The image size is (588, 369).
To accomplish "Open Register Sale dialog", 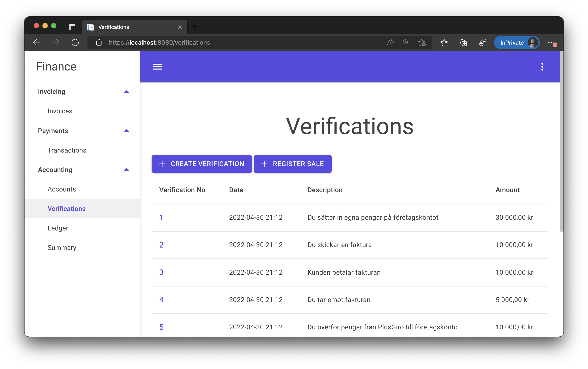I will coord(292,164).
